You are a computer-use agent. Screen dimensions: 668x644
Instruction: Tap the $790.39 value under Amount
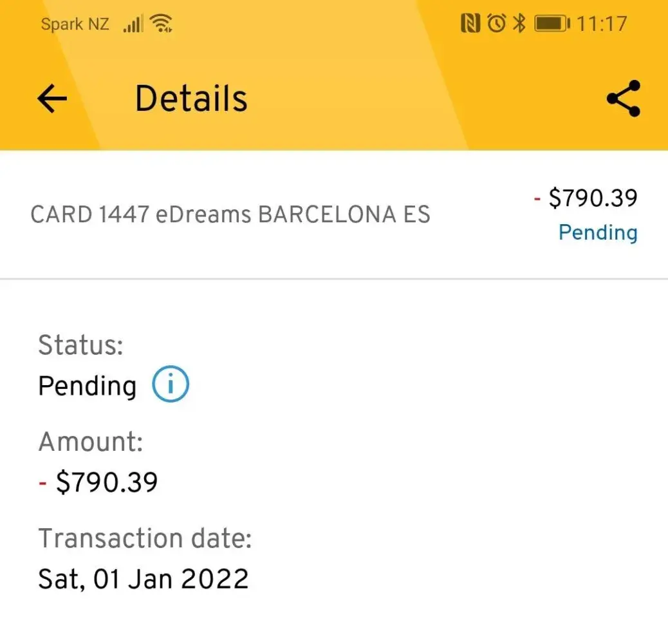[x=106, y=482]
